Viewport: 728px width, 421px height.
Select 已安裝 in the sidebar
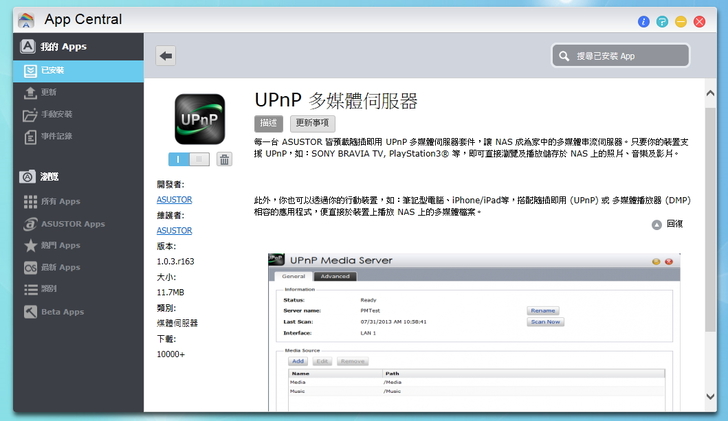78,71
